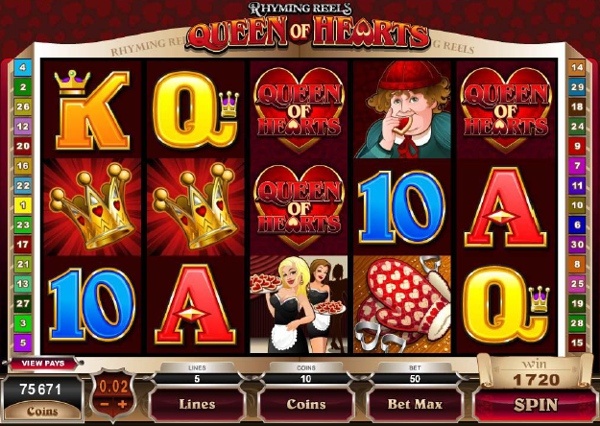
Task: Click the maids with tarts symbol
Action: [x=299, y=304]
